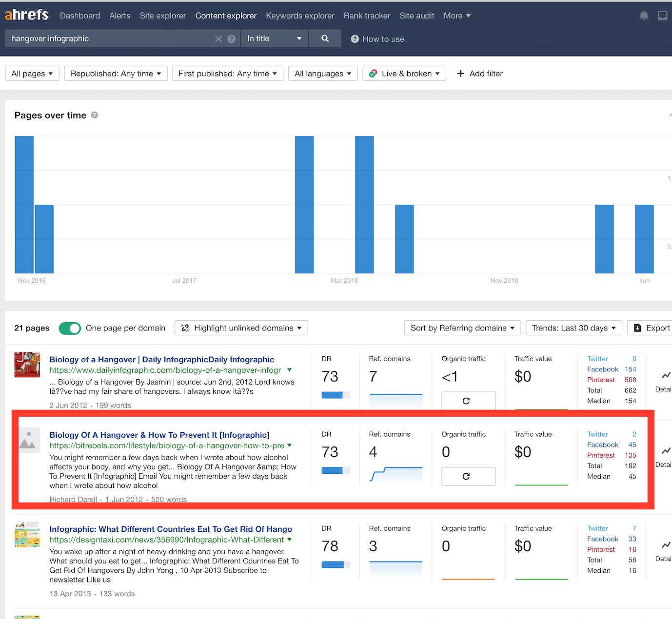Open Sort by Referring domains dropdown
Viewport: 672px width, 619px height.
[462, 328]
